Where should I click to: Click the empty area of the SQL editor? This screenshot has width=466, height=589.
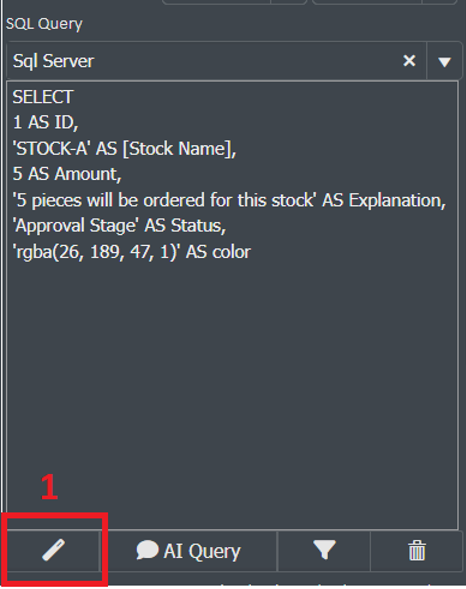232,376
